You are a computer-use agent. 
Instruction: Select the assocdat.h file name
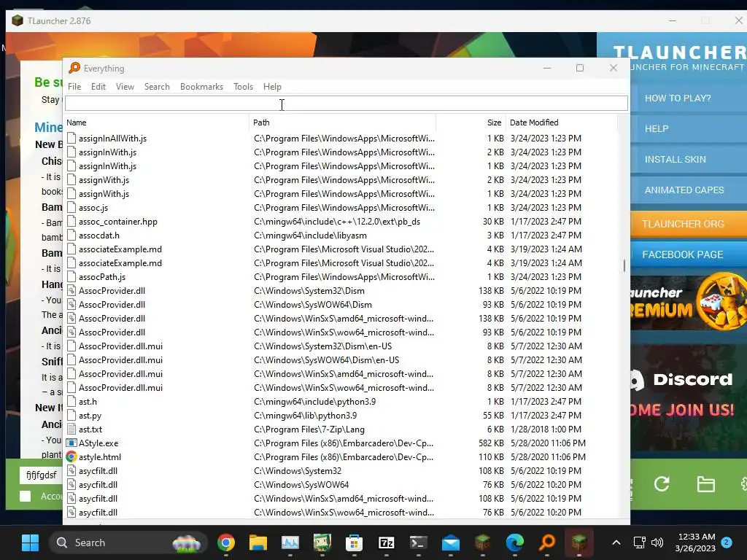coord(99,236)
